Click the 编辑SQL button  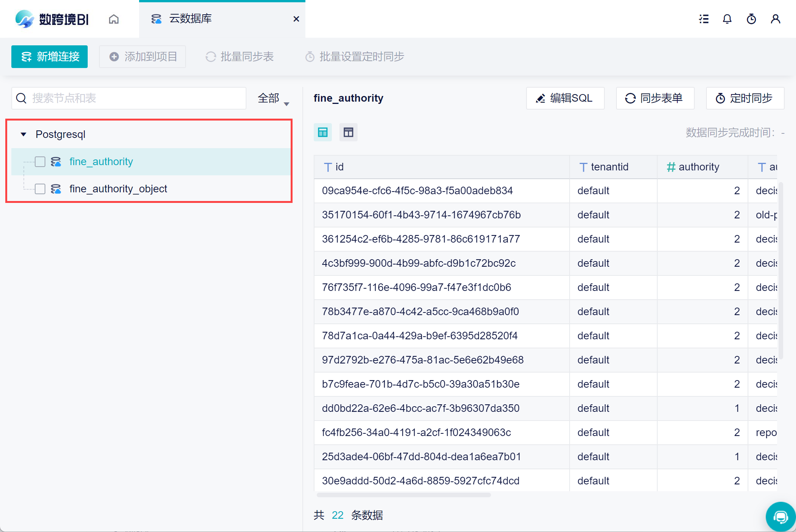565,98
